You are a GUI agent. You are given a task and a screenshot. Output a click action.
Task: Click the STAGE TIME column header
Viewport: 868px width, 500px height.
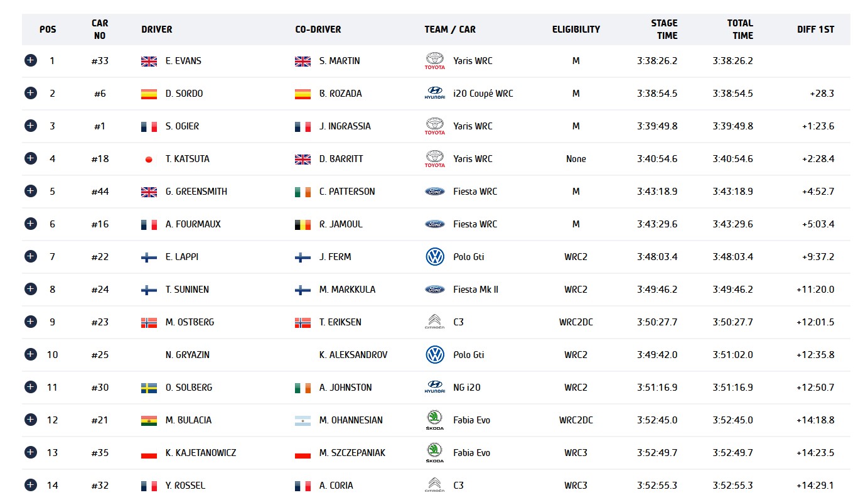[x=663, y=30]
